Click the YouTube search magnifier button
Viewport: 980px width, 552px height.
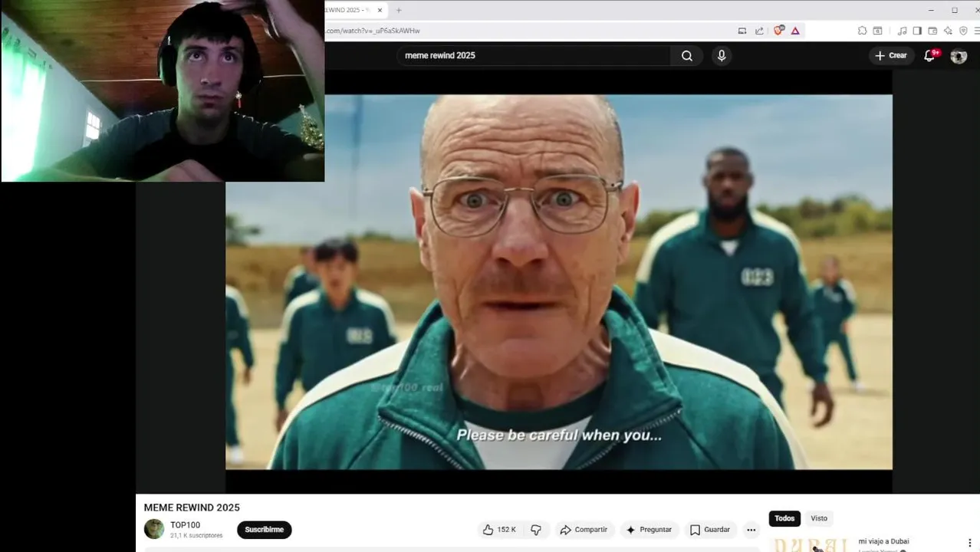click(x=687, y=56)
